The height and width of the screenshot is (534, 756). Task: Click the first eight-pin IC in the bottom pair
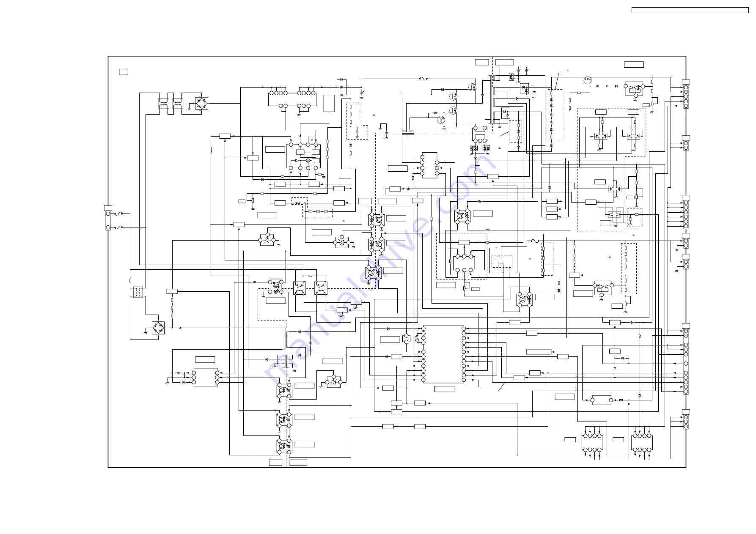[592, 443]
